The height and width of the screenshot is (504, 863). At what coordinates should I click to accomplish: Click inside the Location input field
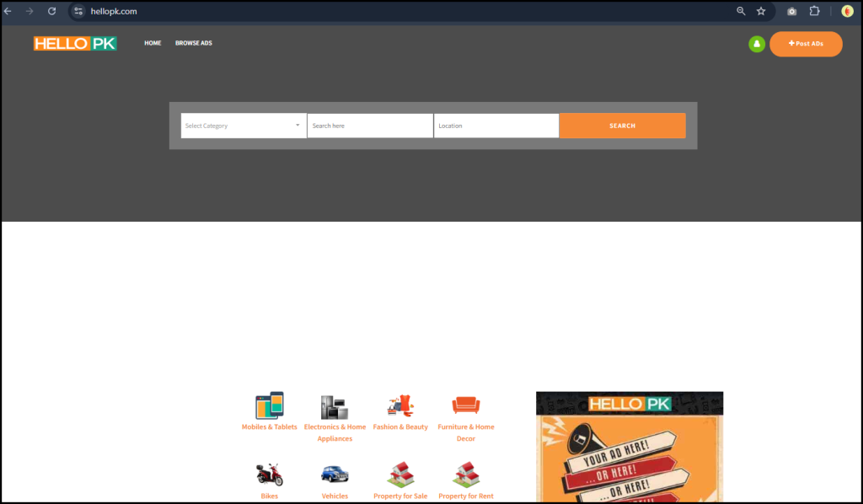click(x=496, y=125)
